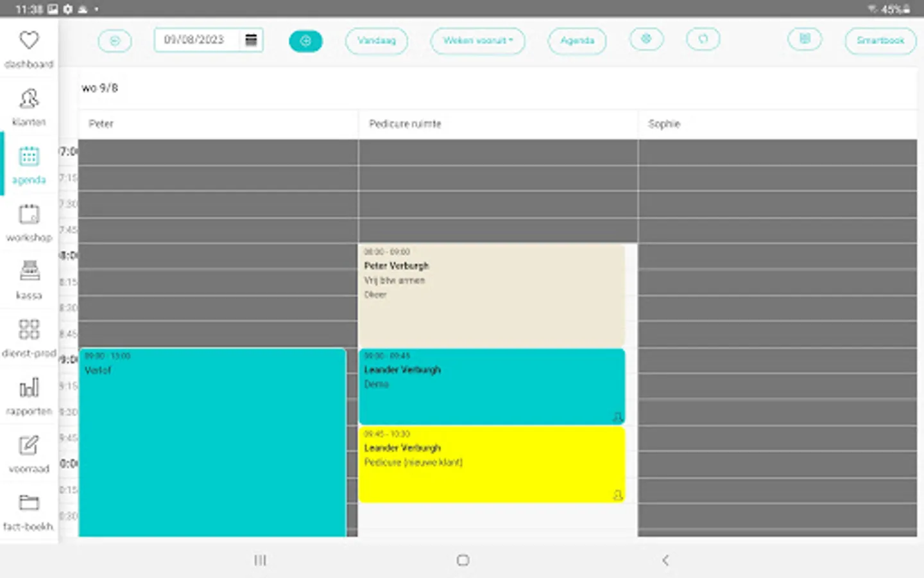The width and height of the screenshot is (924, 578).
Task: Open the dashboard heart icon
Action: click(29, 40)
